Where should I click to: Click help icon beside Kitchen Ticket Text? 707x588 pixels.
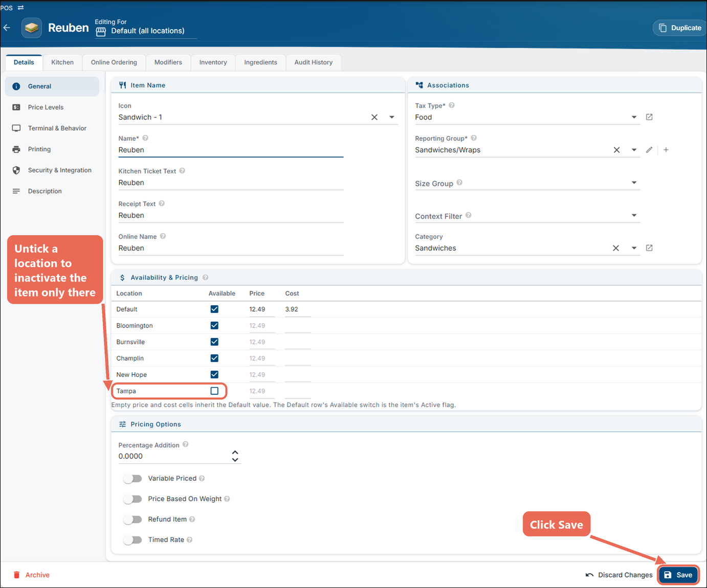click(x=182, y=171)
